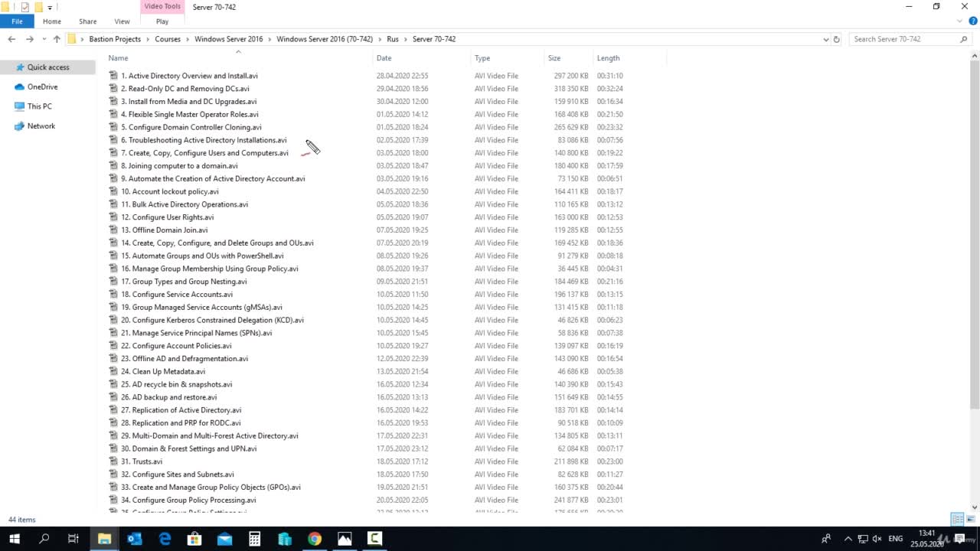Click the Properties quick access toolbar icon
This screenshot has height=551, width=980.
tap(24, 7)
